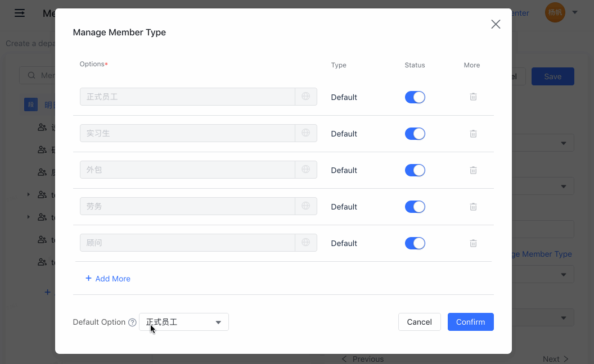The width and height of the screenshot is (594, 364).
Task: Turn off the 实习生 status switch
Action: (x=415, y=133)
